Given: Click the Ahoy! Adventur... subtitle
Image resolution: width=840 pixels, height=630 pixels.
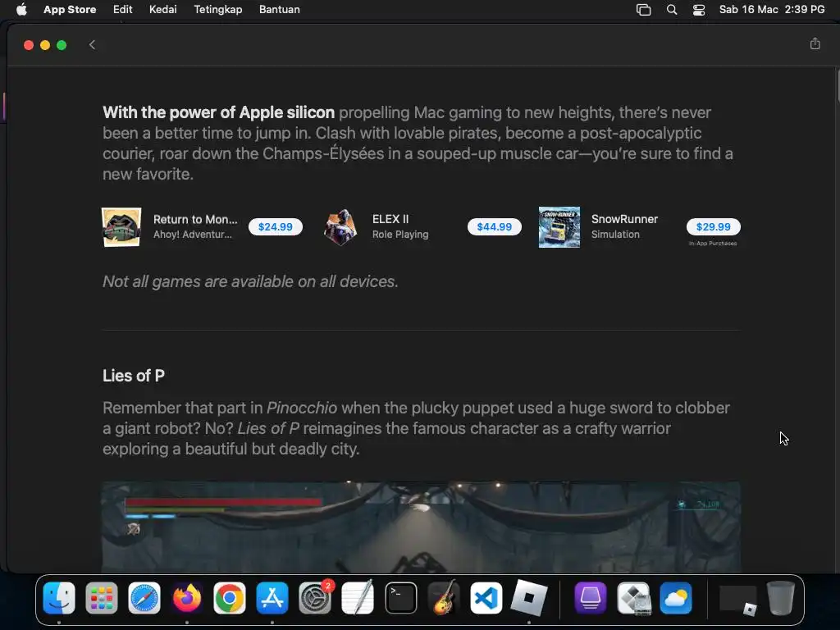Looking at the screenshot, I should [x=192, y=234].
